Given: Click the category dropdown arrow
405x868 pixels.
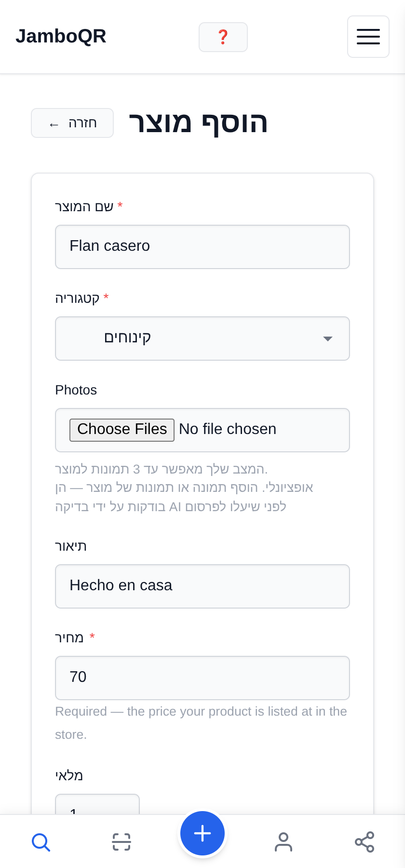Looking at the screenshot, I should coord(328,339).
